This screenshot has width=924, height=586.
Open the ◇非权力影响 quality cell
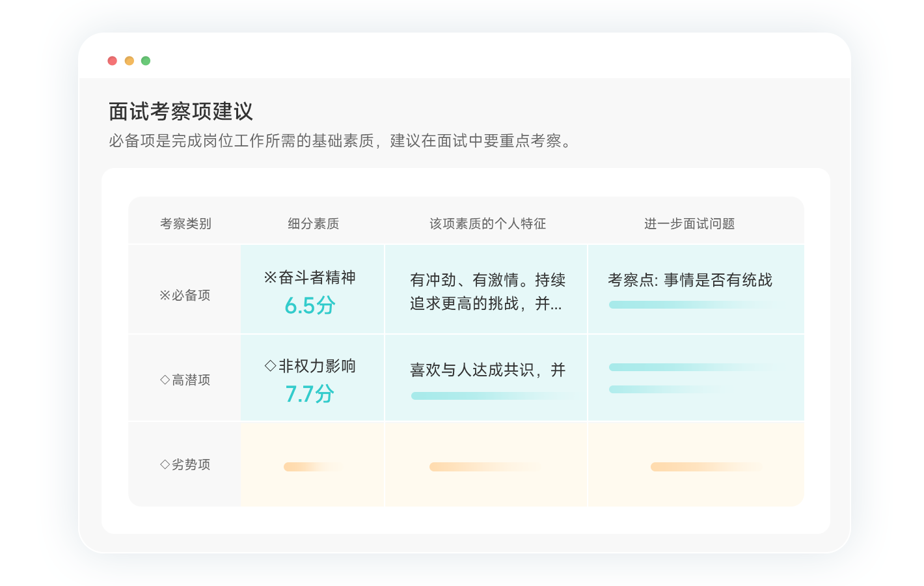[310, 367]
